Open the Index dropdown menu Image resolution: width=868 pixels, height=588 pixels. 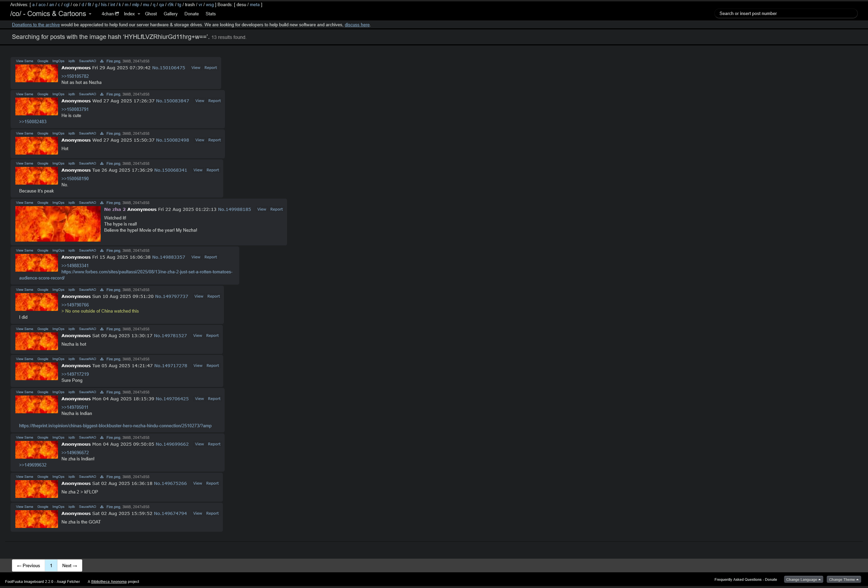point(131,14)
